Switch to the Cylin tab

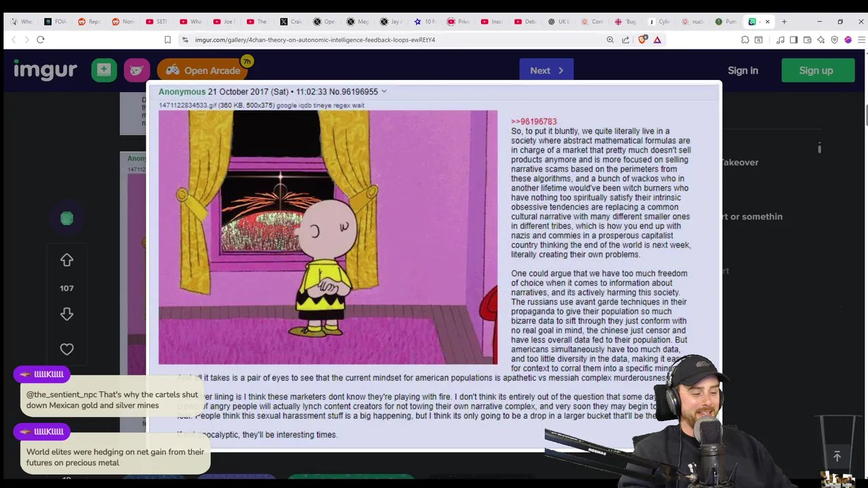(x=659, y=22)
